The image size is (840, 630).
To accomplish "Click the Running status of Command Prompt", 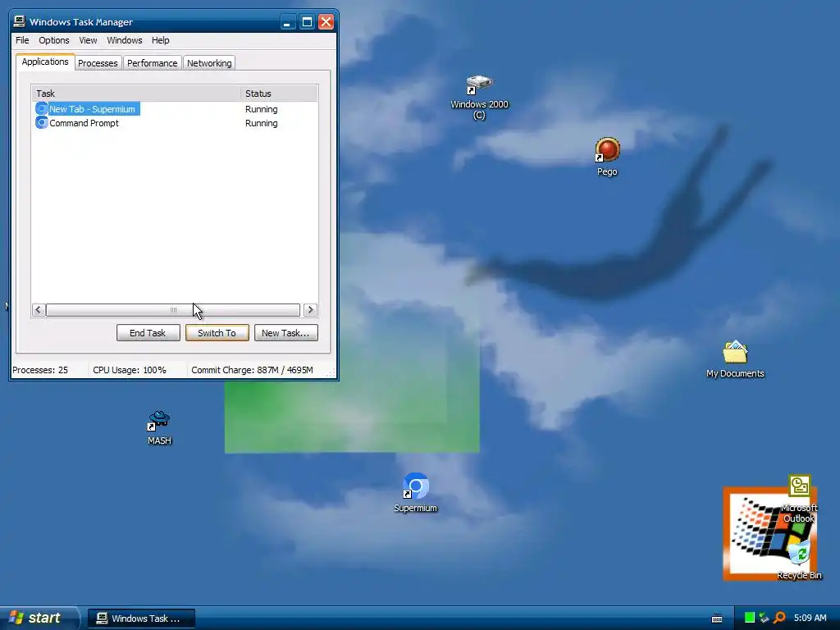I will [262, 123].
